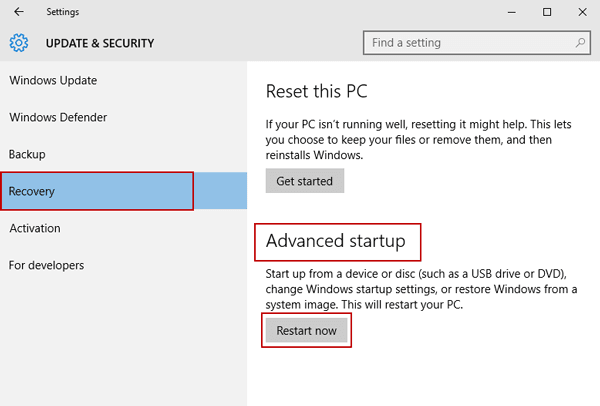This screenshot has width=600, height=406.
Task: Focus the Find a setting search field
Action: tap(468, 43)
